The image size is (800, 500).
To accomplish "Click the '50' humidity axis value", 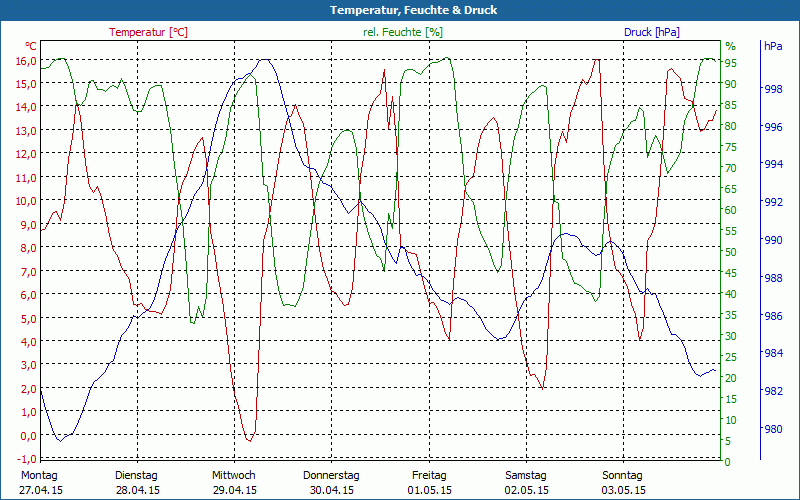I will [731, 252].
